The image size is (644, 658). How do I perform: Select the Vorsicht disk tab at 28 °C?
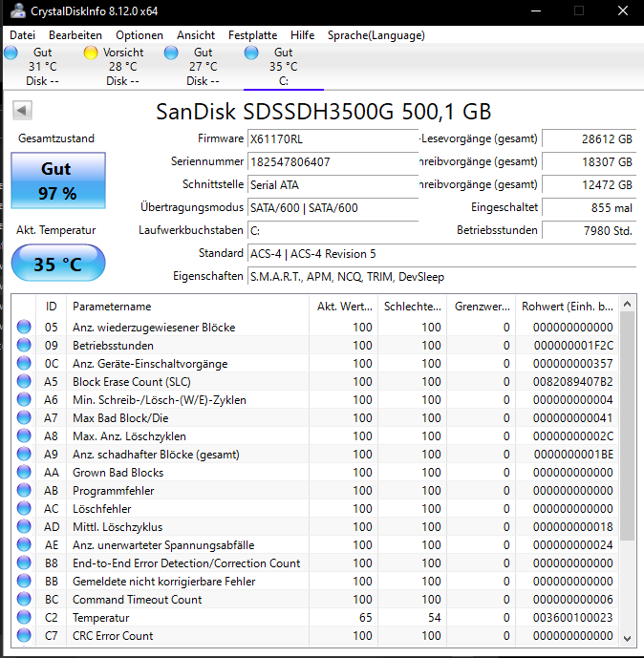coord(122,67)
